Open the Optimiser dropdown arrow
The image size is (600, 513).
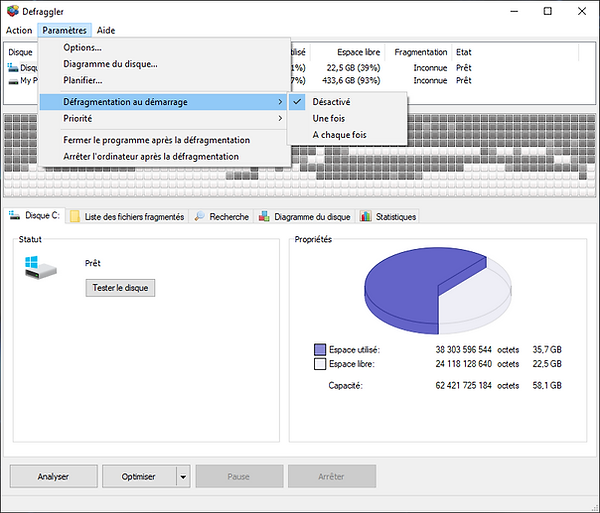pos(183,477)
